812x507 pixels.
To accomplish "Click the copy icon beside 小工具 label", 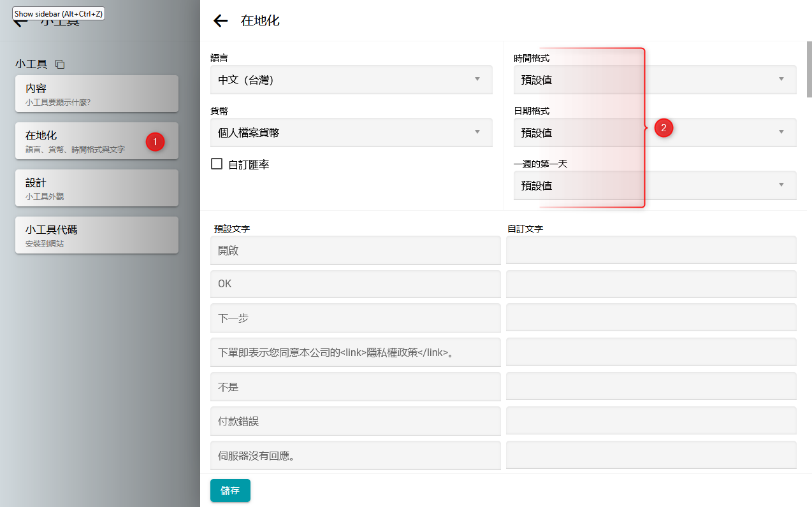I will point(60,64).
